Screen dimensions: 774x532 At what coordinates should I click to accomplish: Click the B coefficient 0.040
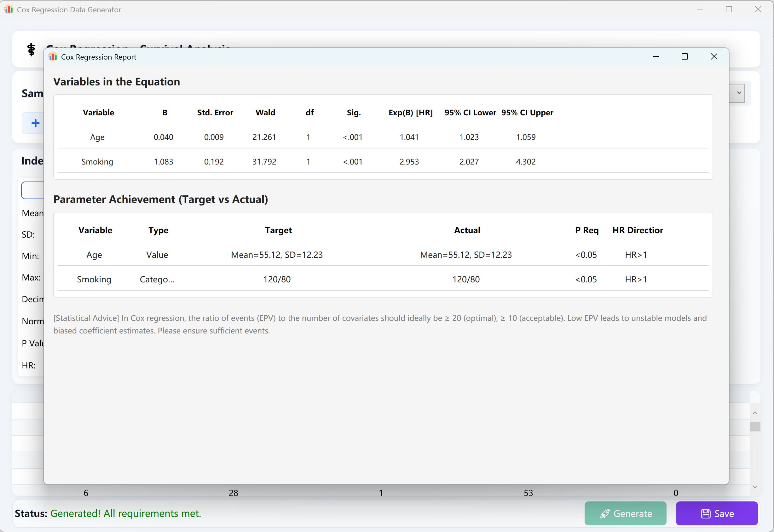(x=163, y=137)
